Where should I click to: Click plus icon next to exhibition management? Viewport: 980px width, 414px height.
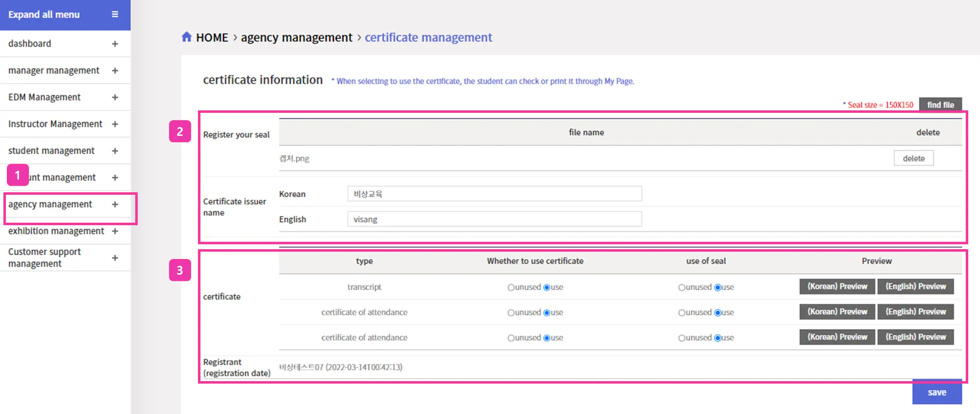tap(115, 231)
